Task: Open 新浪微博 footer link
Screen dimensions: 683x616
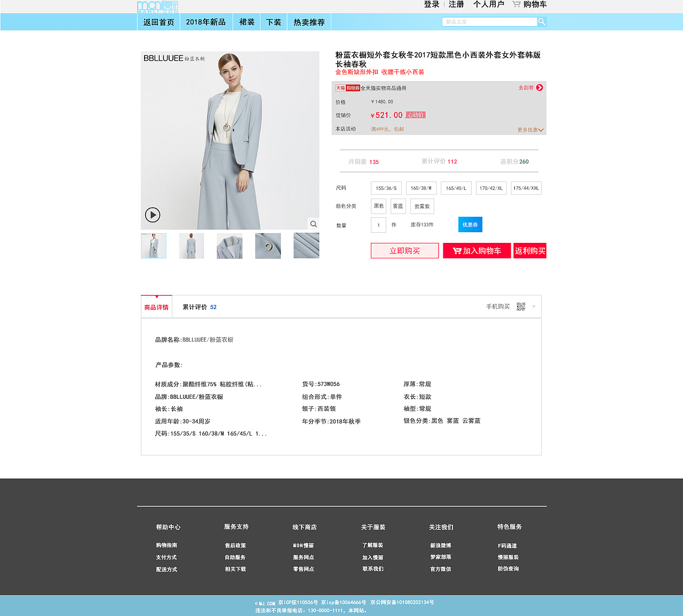Action: click(x=441, y=546)
